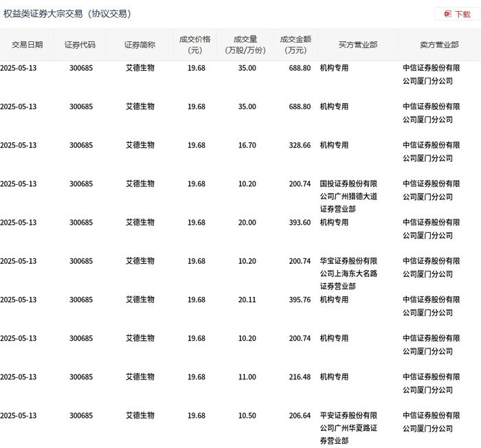Click 机构专用 in the 216.48 row
Viewport: 481px width, 448px height.
pyautogui.click(x=334, y=377)
